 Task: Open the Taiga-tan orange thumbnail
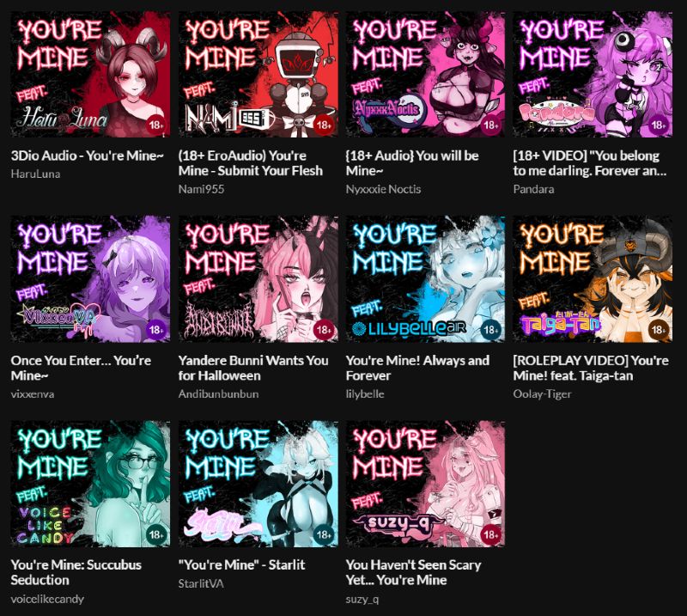[x=593, y=279]
